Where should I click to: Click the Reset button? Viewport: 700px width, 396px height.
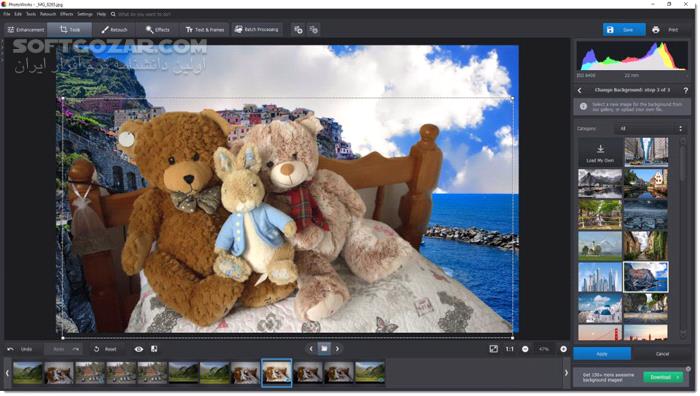105,349
